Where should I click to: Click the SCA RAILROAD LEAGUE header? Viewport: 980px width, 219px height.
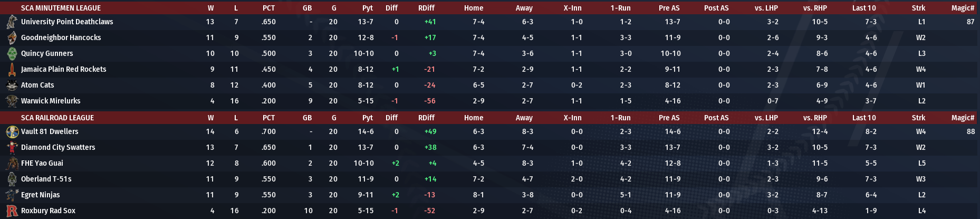pos(57,118)
